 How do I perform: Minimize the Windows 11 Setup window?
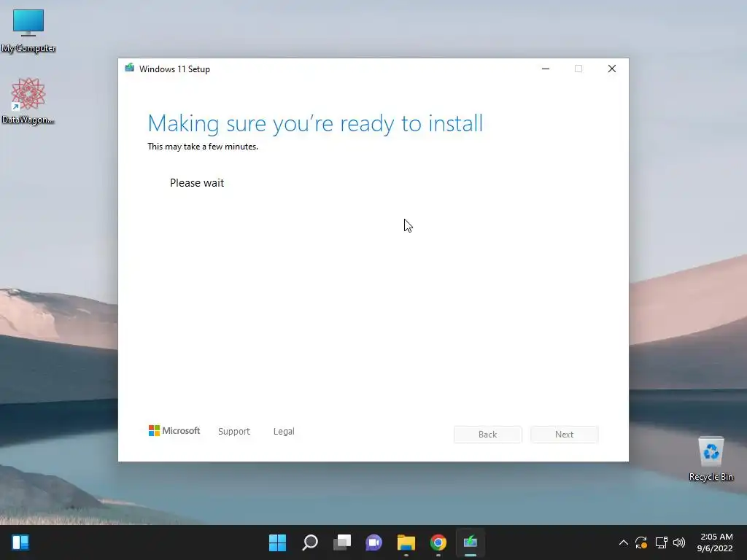click(x=546, y=69)
